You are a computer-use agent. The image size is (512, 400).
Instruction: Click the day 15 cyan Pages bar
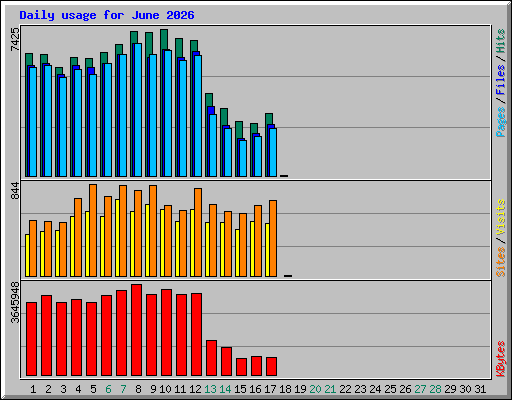[x=243, y=158]
